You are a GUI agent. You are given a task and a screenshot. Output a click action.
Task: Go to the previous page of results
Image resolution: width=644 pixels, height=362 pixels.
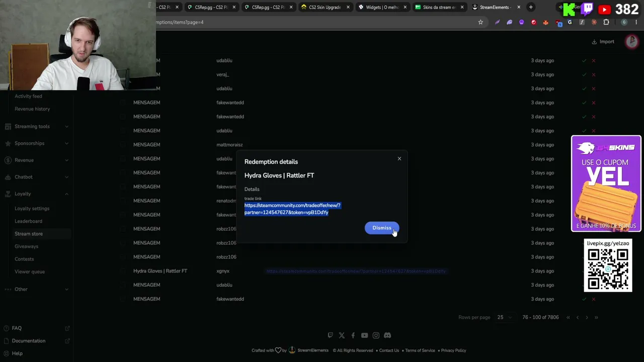click(x=578, y=317)
